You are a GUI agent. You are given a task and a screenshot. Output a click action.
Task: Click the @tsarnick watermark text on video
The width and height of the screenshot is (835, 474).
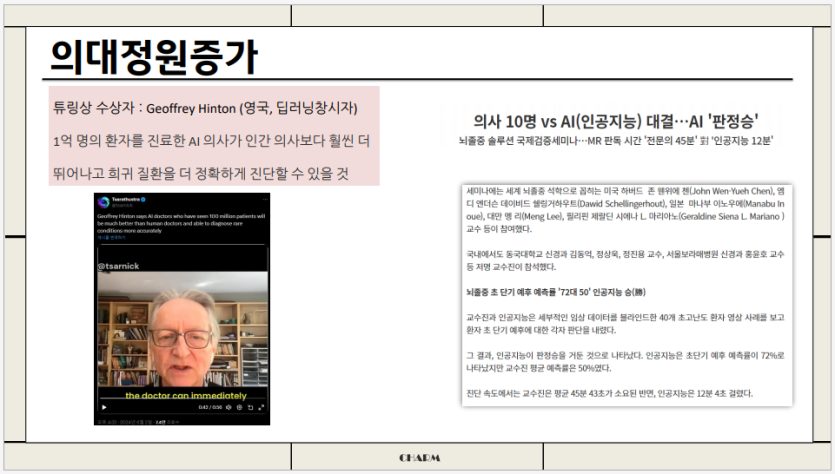[x=118, y=266]
